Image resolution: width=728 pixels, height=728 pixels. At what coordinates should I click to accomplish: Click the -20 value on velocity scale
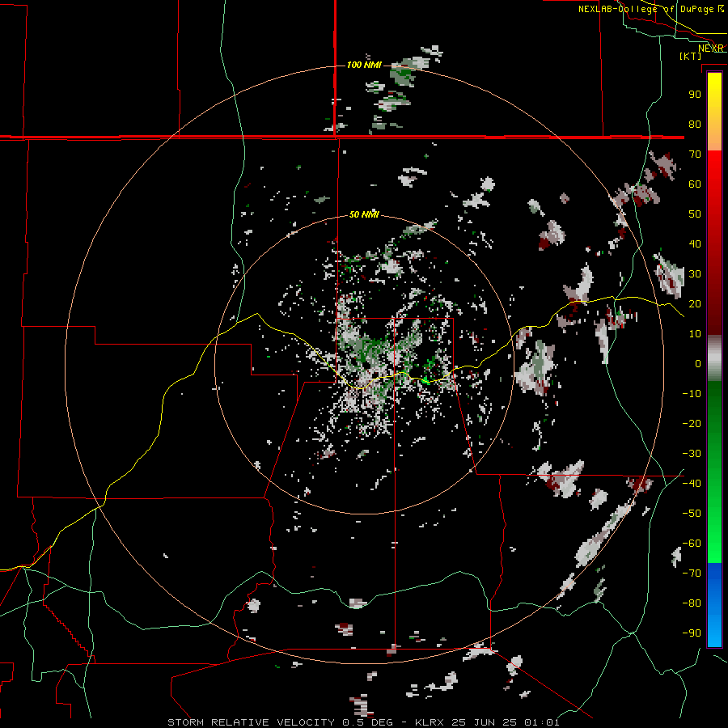tap(692, 423)
